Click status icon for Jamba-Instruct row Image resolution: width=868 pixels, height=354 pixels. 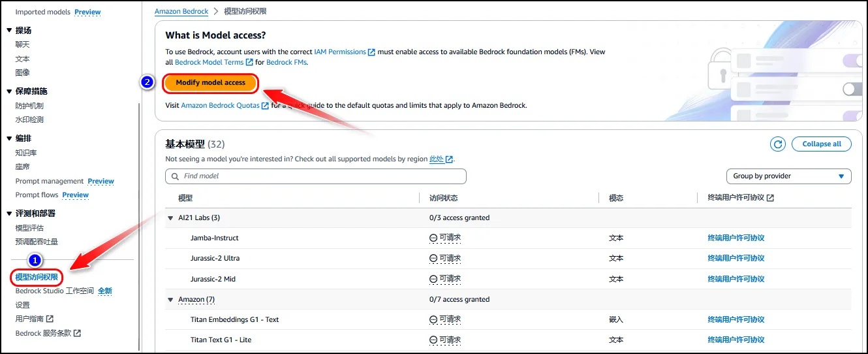[x=433, y=238]
